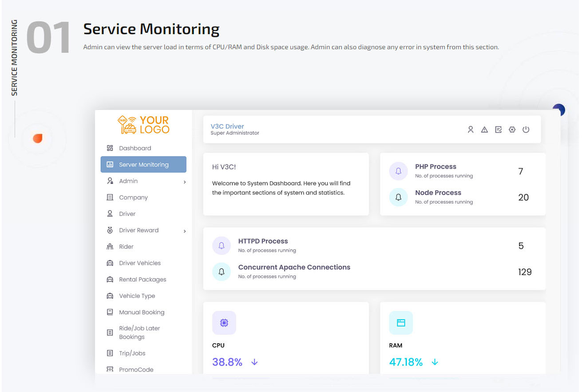Click the edit-log icon in the top bar
The image size is (582, 392).
click(x=498, y=129)
